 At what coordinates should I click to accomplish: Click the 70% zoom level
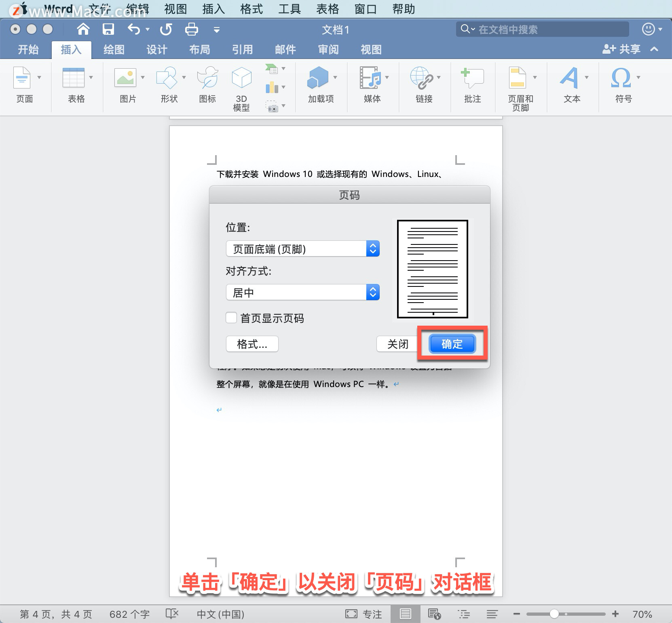click(642, 614)
